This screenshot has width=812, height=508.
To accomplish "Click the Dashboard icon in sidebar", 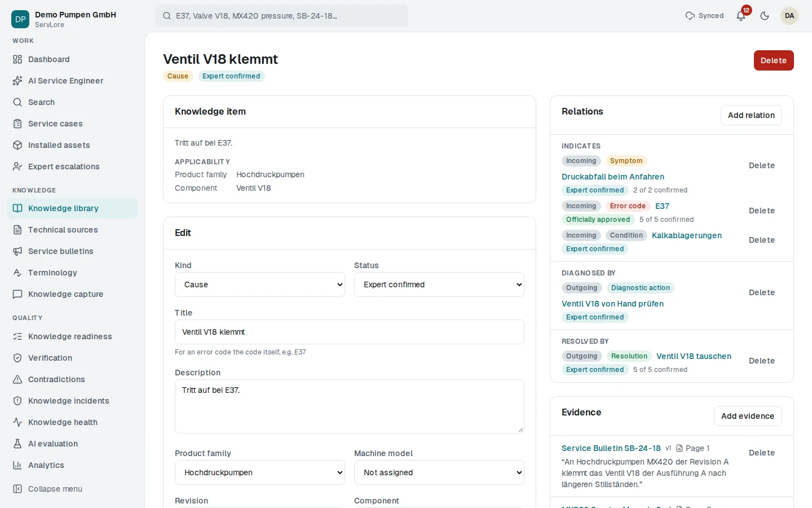I will point(17,59).
